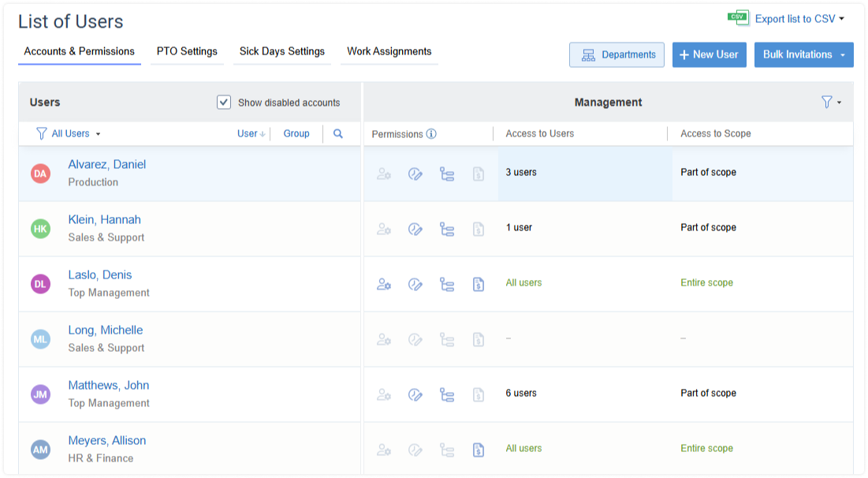This screenshot has height=478, width=868.
Task: Switch to PTO Settings tab
Action: (x=187, y=52)
